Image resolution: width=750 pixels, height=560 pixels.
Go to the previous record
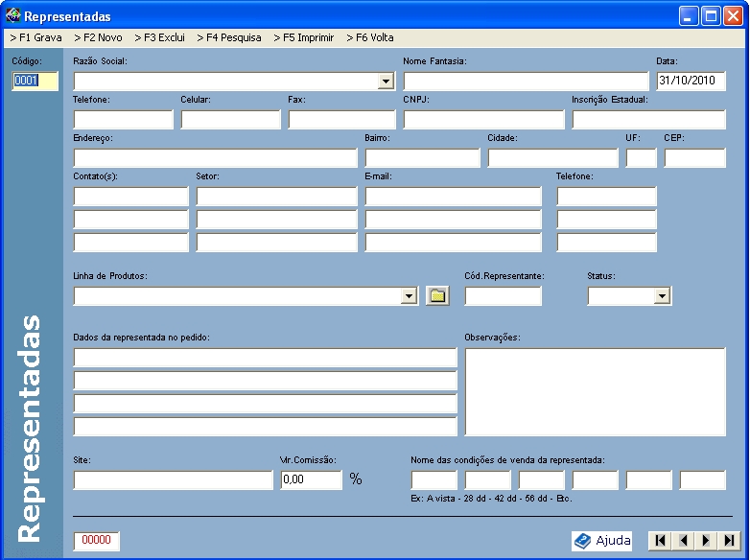[x=683, y=541]
